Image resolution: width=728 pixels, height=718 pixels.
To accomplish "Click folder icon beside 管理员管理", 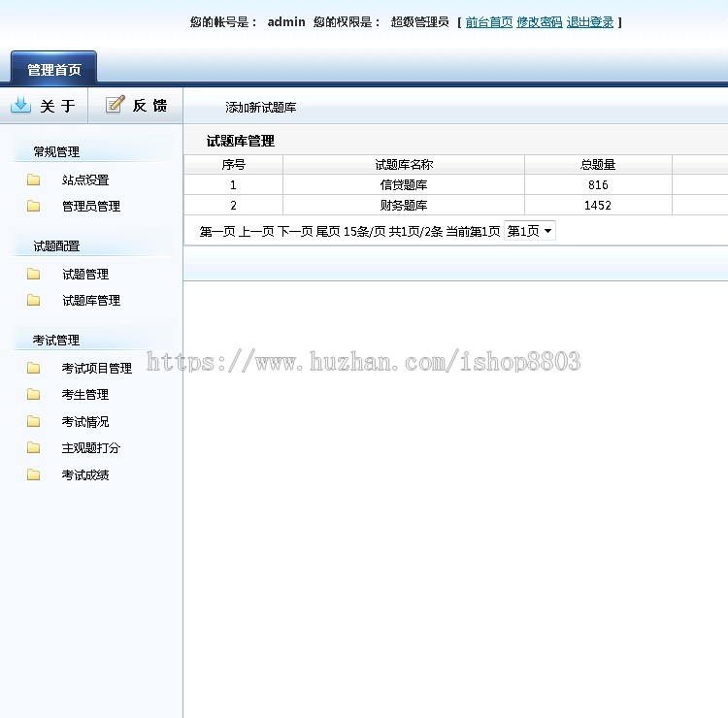I will (x=33, y=206).
